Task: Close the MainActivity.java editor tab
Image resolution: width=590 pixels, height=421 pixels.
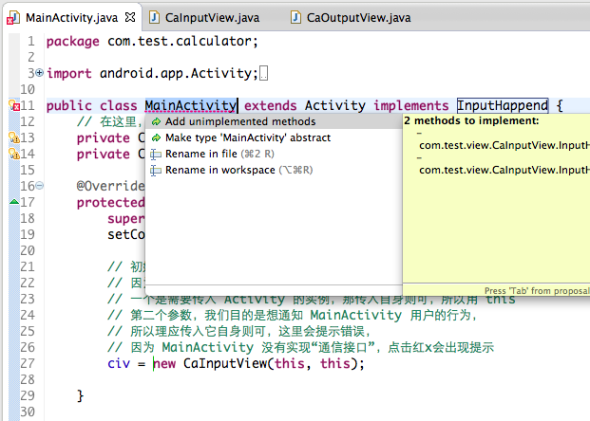Action: pos(130,17)
